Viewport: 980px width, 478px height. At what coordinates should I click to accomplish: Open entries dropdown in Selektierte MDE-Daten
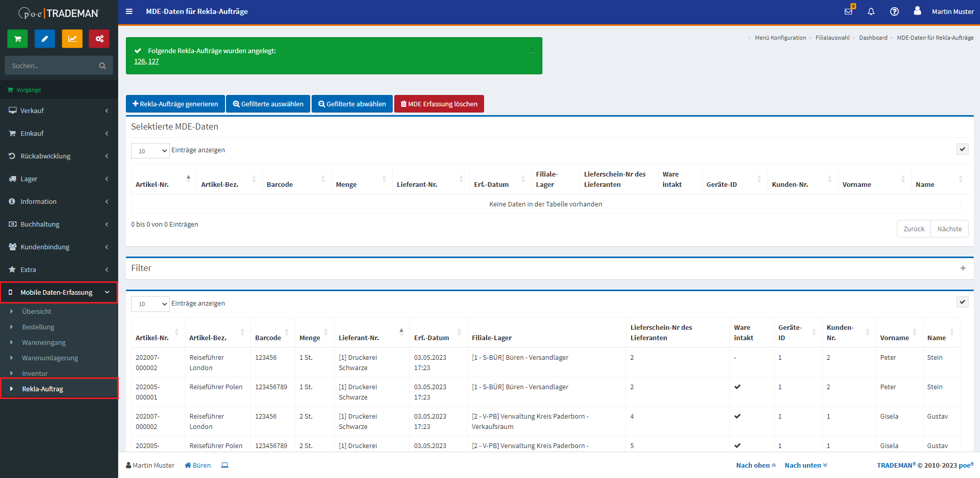point(150,151)
